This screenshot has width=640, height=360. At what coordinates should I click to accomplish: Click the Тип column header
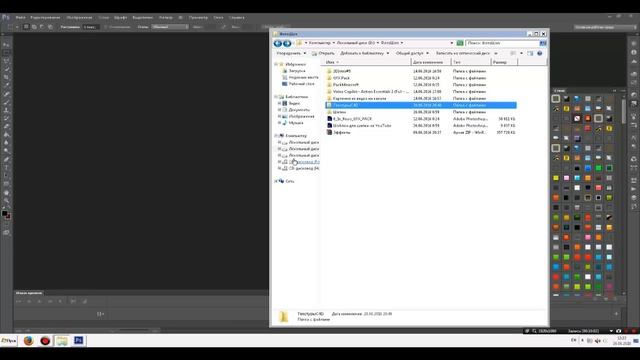point(471,62)
